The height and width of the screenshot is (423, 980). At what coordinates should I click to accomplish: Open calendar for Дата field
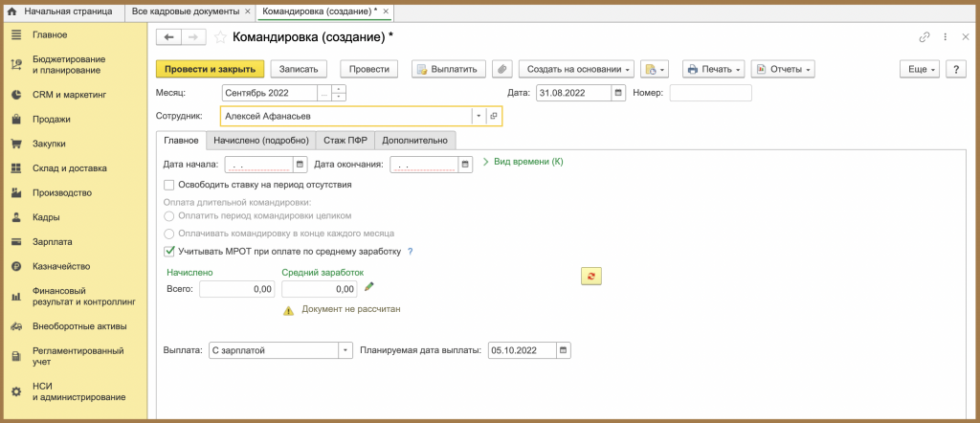[x=617, y=93]
